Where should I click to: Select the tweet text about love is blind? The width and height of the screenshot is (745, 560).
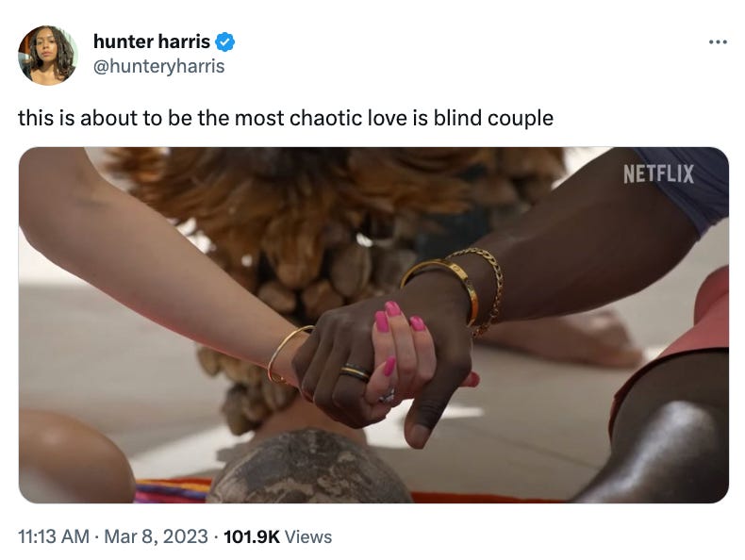[x=286, y=118]
